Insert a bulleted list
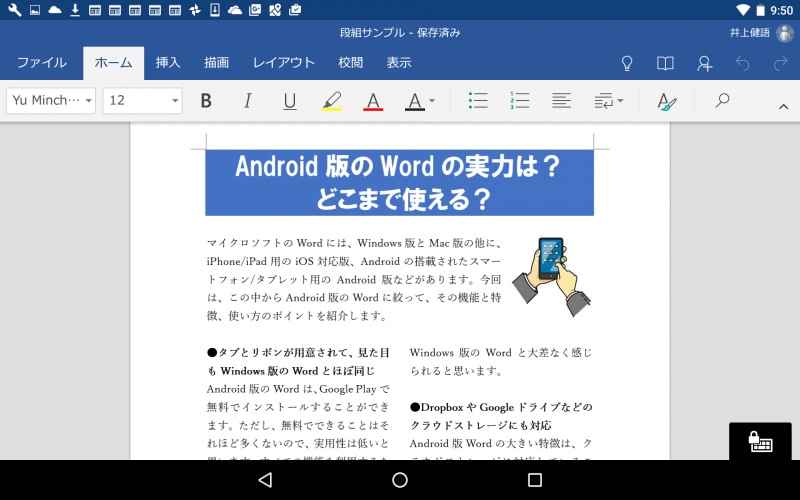Image resolution: width=800 pixels, height=500 pixels. click(x=478, y=101)
